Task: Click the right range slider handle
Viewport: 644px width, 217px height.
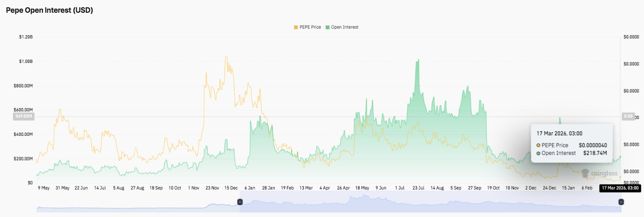Action: (621, 201)
